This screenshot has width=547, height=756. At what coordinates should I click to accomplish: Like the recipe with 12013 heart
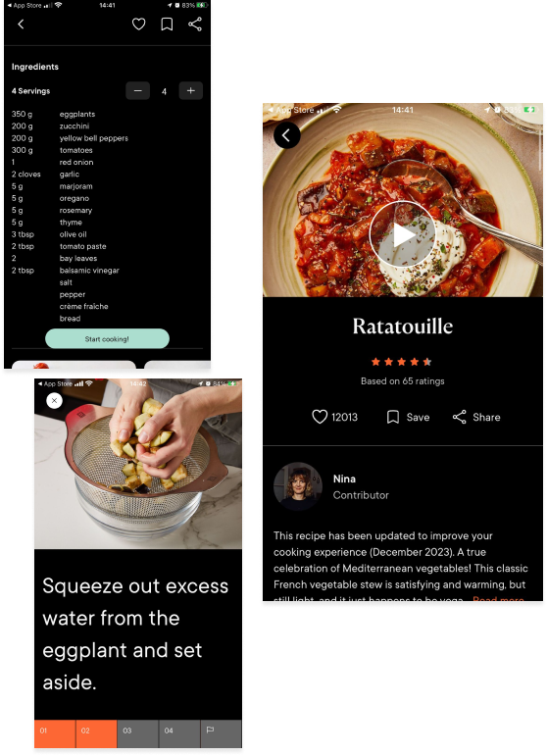coord(334,417)
